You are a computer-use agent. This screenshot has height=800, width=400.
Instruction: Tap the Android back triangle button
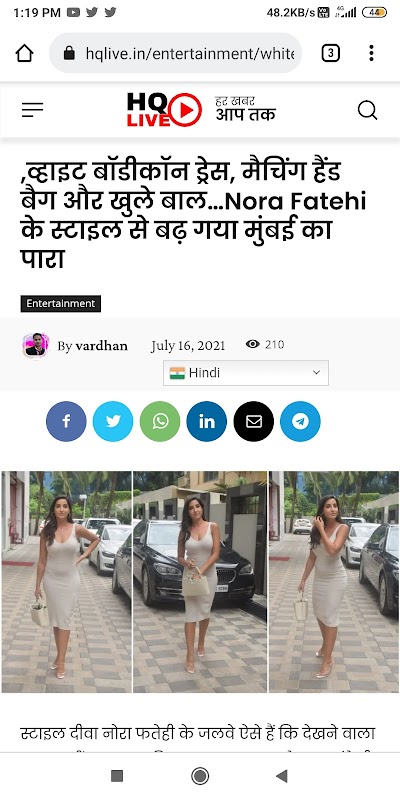coord(282,776)
